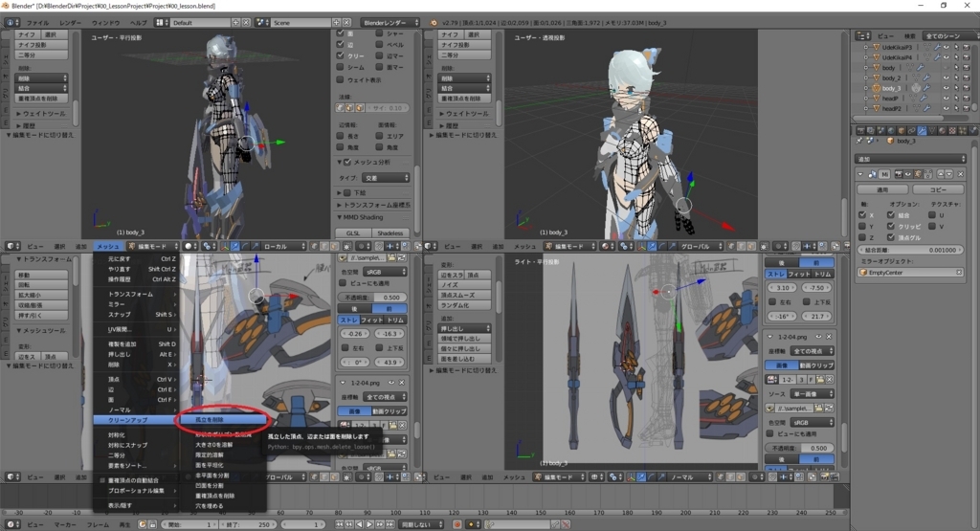Image resolution: width=980 pixels, height=531 pixels.
Task: Click the Shadeless button
Action: pos(390,233)
